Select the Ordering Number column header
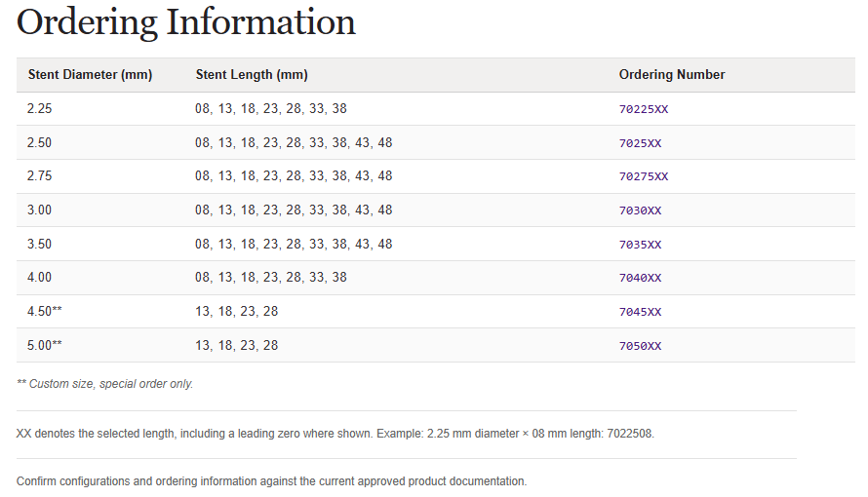Image resolution: width=868 pixels, height=497 pixels. pos(672,75)
